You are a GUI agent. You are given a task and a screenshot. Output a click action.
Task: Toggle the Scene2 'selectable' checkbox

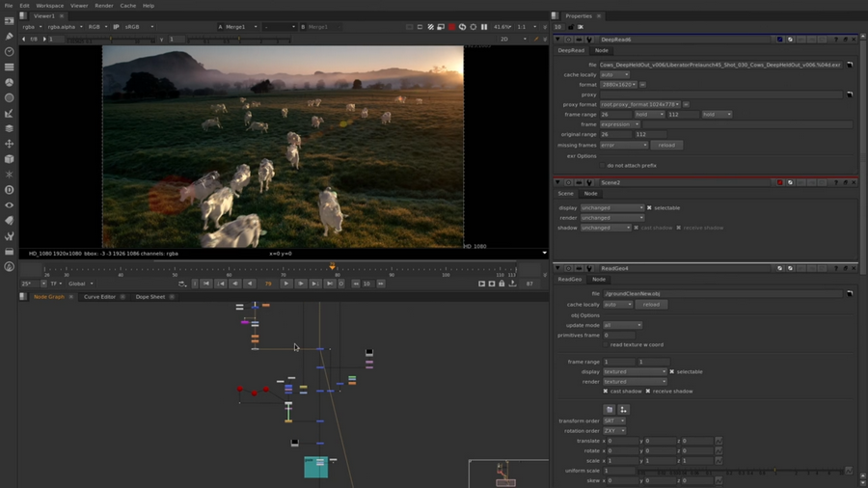(x=649, y=207)
